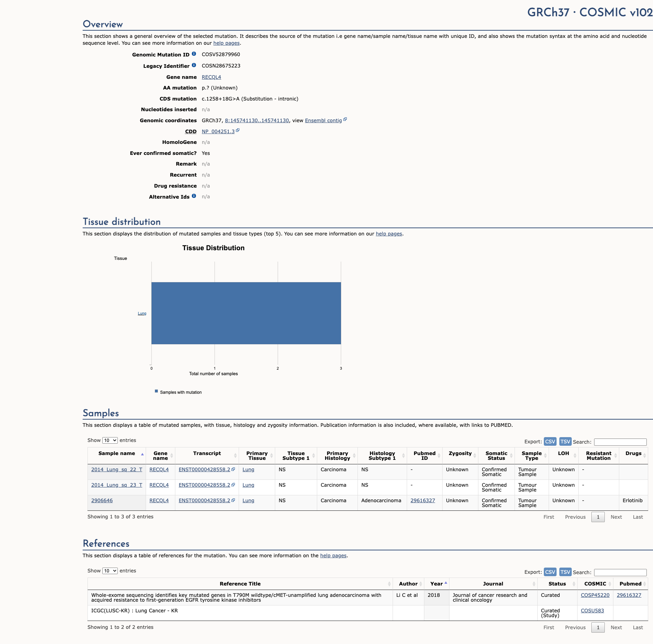This screenshot has width=653, height=644.
Task: Open sample 2014_Lung_sq_22_T
Action: [x=117, y=469]
